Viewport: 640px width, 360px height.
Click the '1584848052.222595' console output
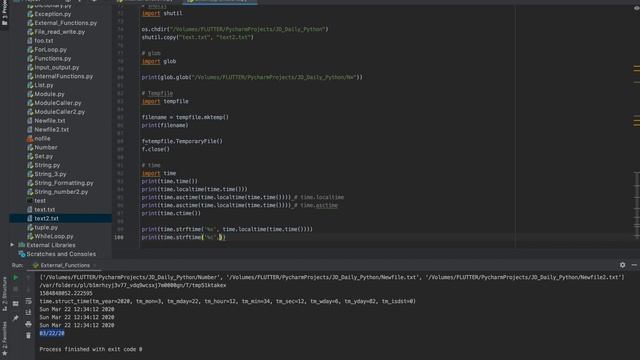(66, 293)
